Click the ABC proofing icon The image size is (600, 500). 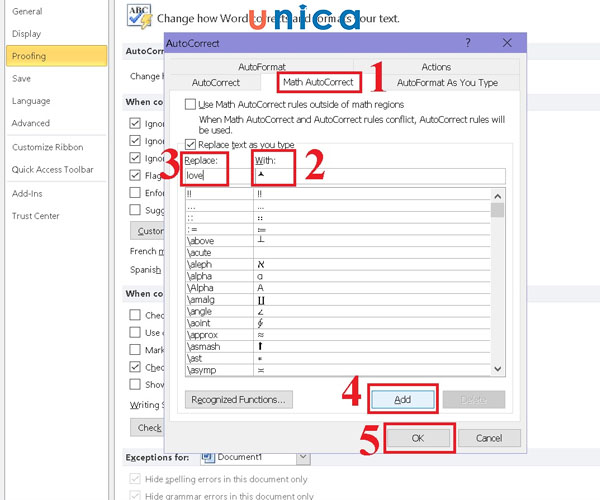click(x=138, y=16)
